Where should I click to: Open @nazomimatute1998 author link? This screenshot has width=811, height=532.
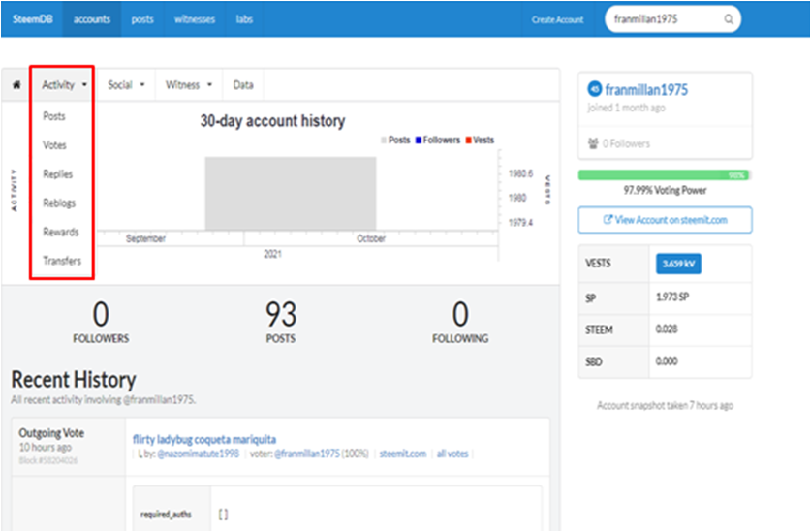click(198, 454)
